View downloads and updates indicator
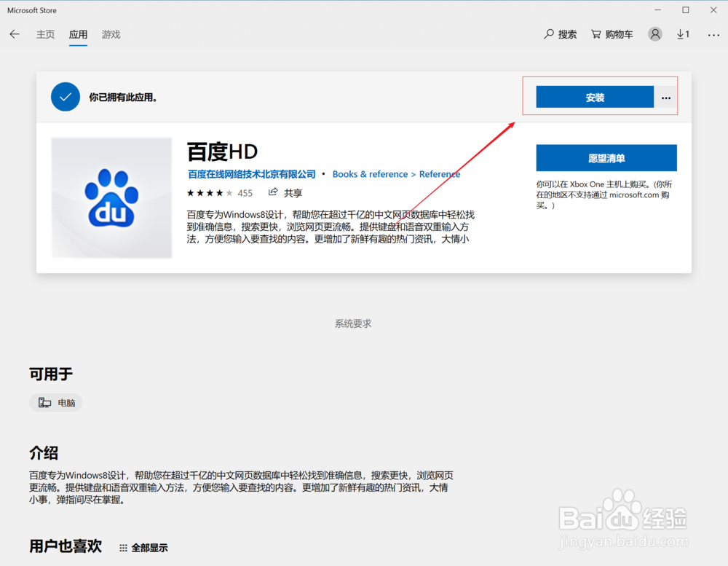728x566 pixels. coord(683,34)
